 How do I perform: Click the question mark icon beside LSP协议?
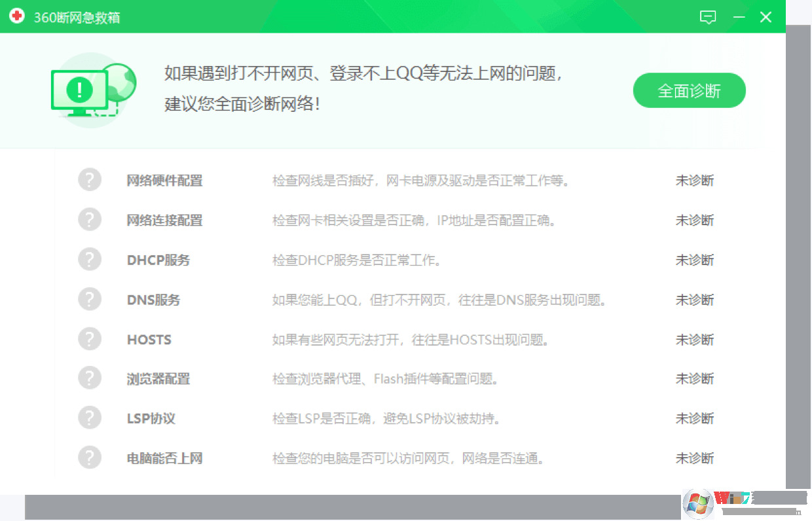(90, 418)
